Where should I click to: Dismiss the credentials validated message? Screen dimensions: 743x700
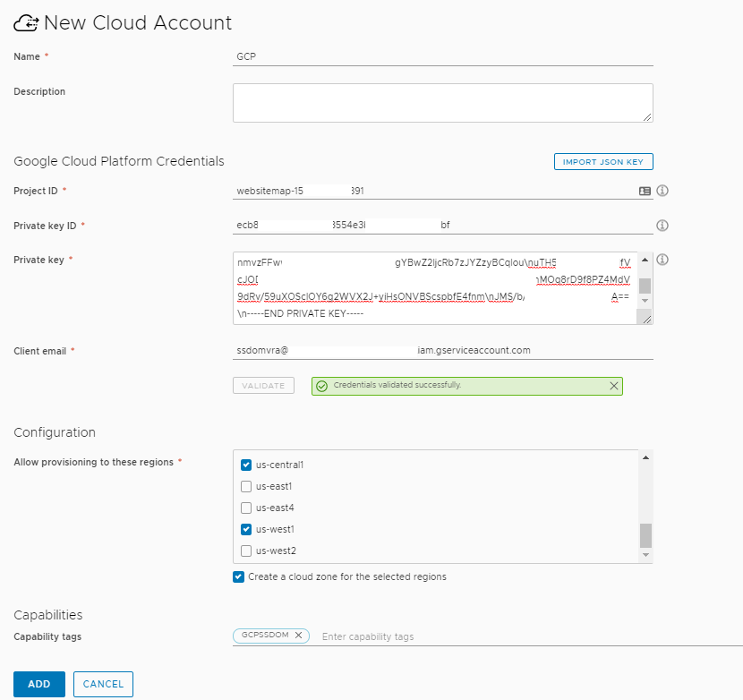(x=613, y=386)
